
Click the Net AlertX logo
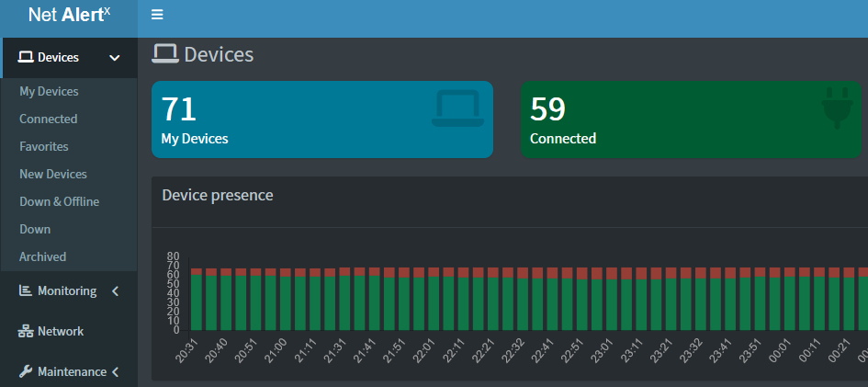pyautogui.click(x=69, y=16)
